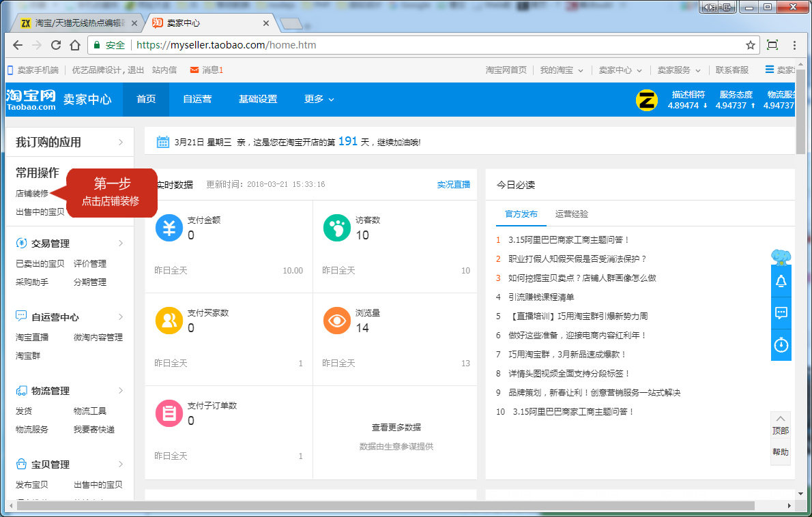Click 帮助 help button

pos(781,452)
